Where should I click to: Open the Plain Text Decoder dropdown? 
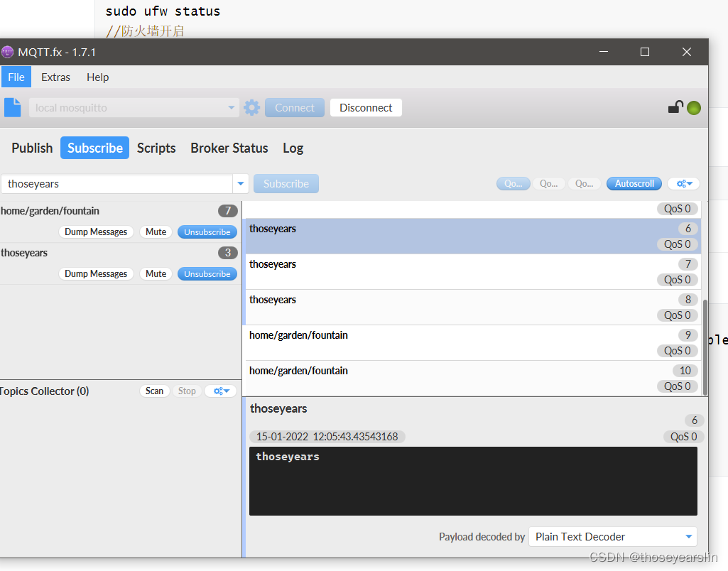pos(613,537)
